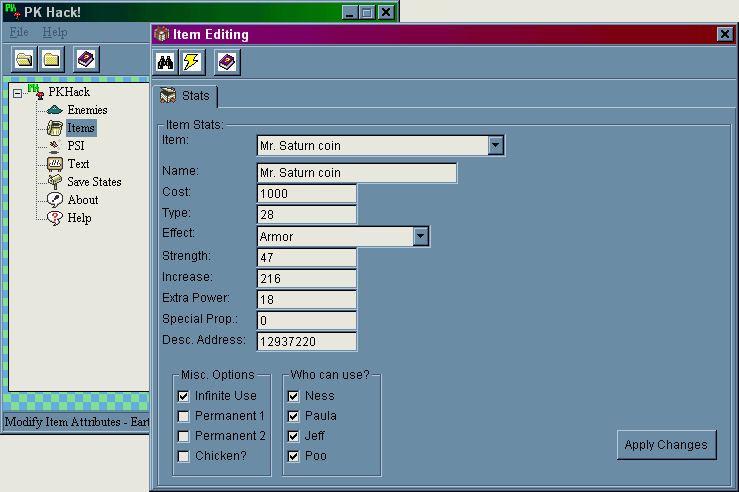Toggle the Infinite Use checkbox
This screenshot has height=492, width=739.
pos(183,396)
